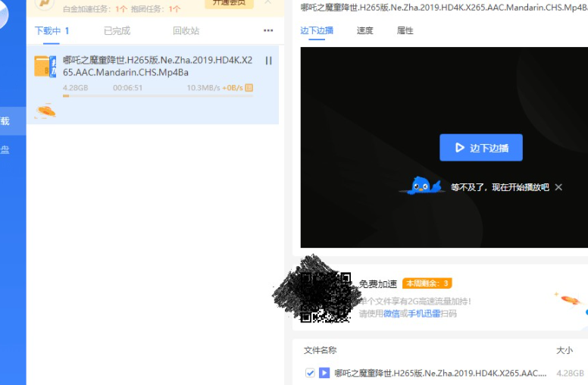This screenshot has width=588, height=385.
Task: Pause the Ne.Zha download task
Action: click(x=268, y=61)
